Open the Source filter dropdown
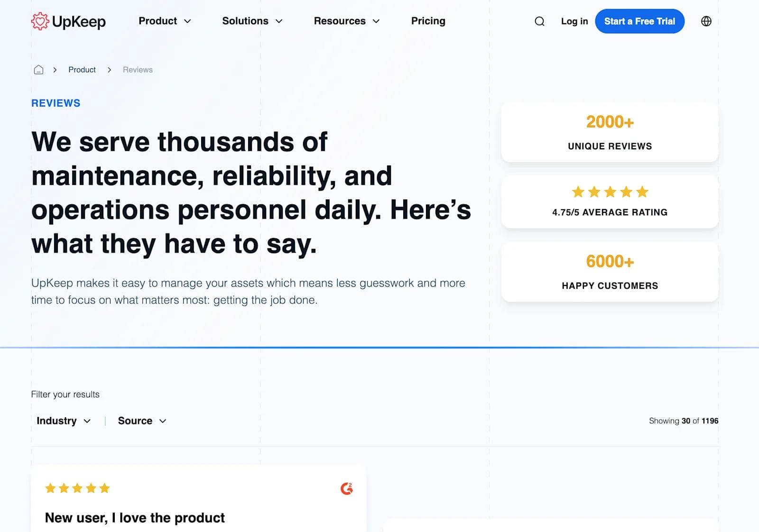This screenshot has height=532, width=759. [141, 421]
